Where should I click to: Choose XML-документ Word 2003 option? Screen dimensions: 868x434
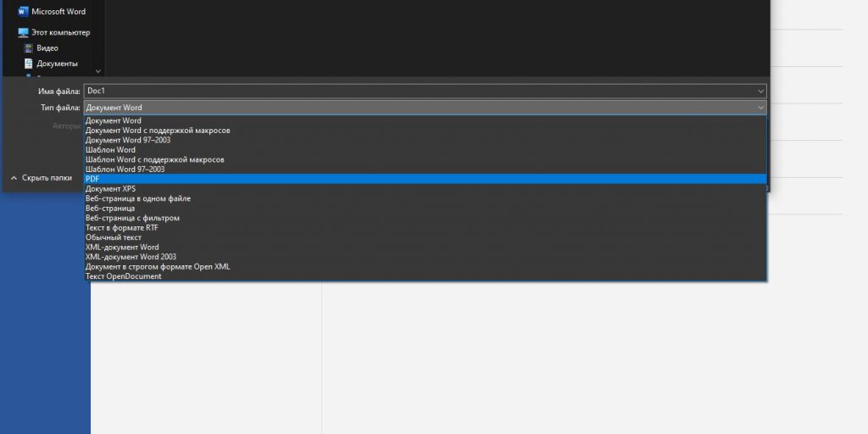(x=426, y=257)
